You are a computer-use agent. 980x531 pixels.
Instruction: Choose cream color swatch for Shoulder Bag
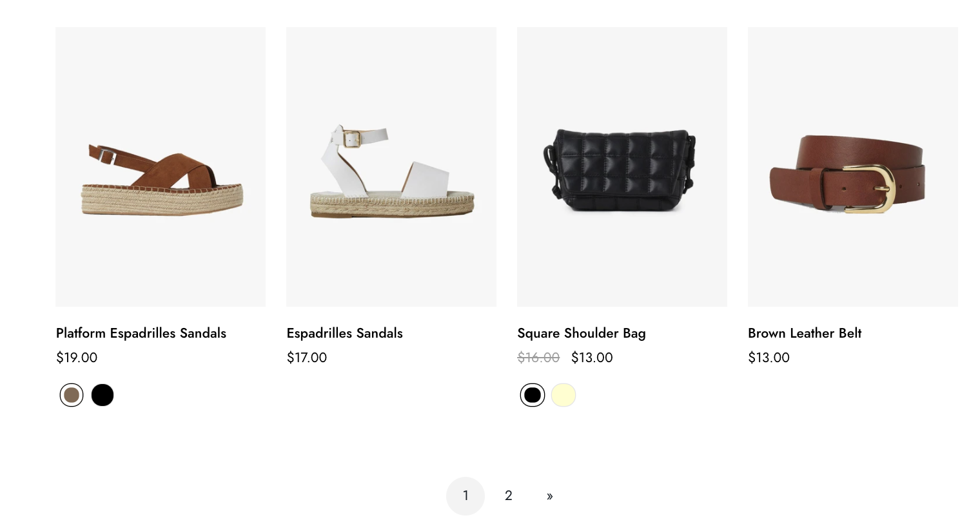(563, 395)
